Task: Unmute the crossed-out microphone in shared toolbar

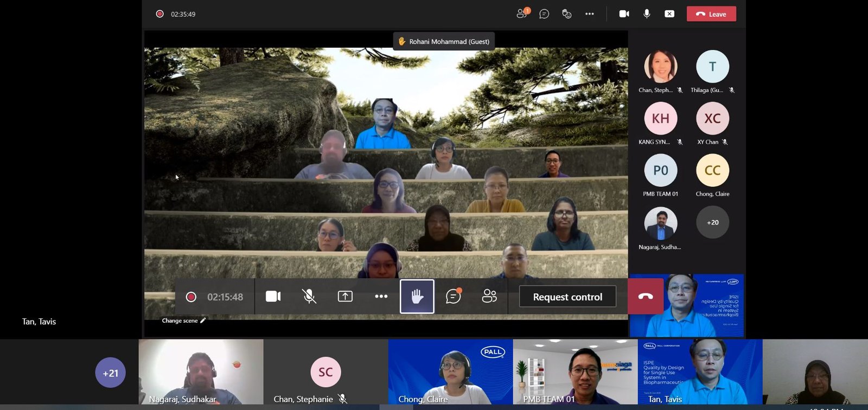Action: [309, 297]
